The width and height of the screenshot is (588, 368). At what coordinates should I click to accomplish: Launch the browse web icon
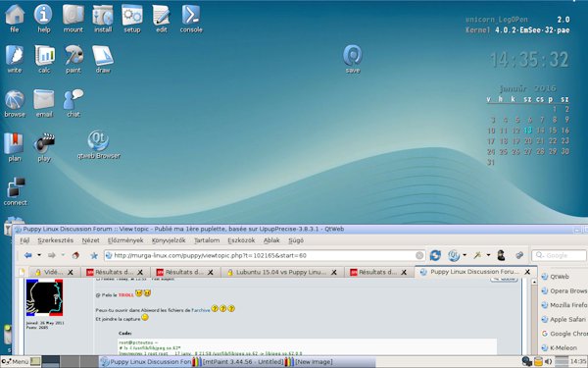15,103
